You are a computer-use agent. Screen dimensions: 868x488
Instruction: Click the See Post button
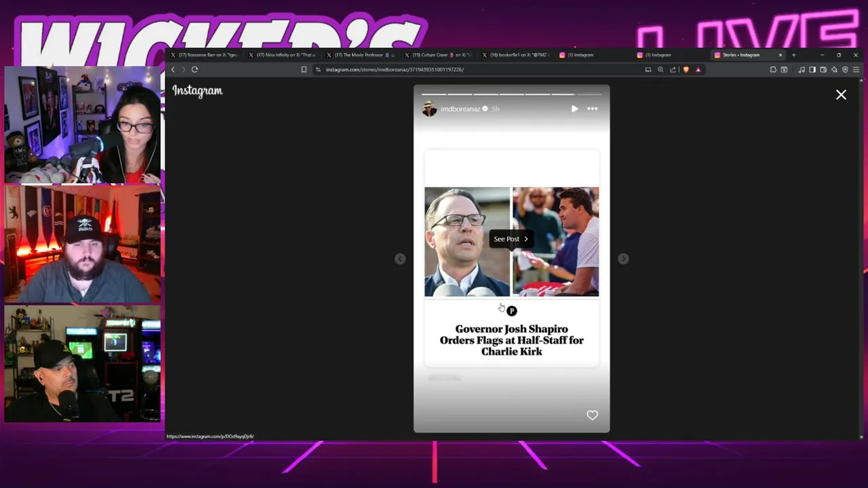click(x=511, y=239)
